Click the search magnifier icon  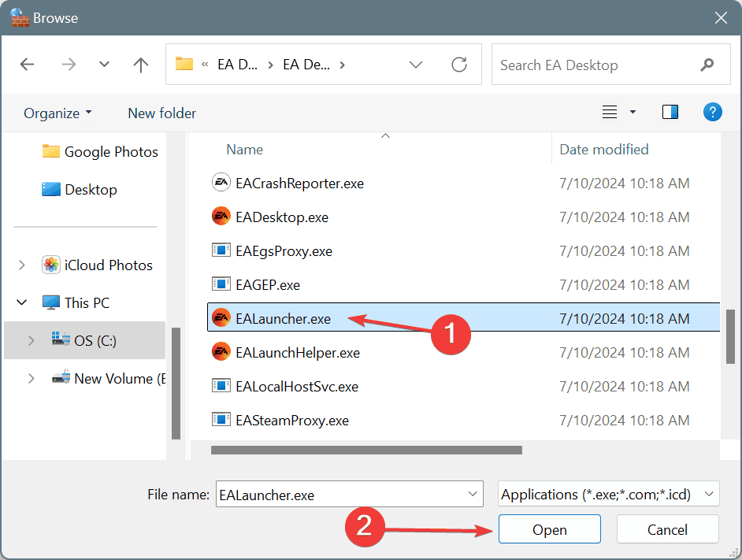tap(707, 65)
